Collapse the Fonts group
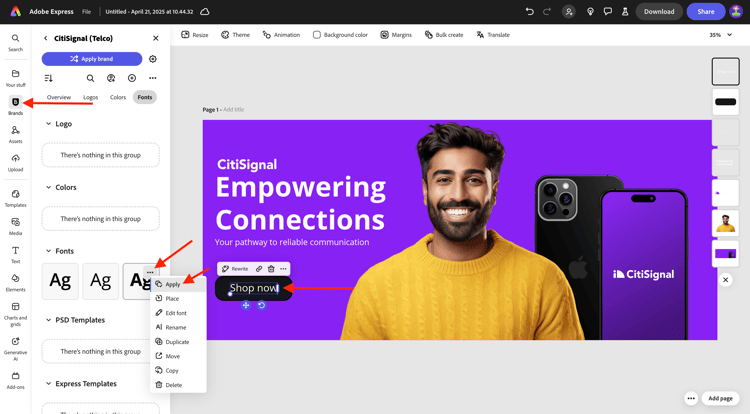 tap(48, 251)
